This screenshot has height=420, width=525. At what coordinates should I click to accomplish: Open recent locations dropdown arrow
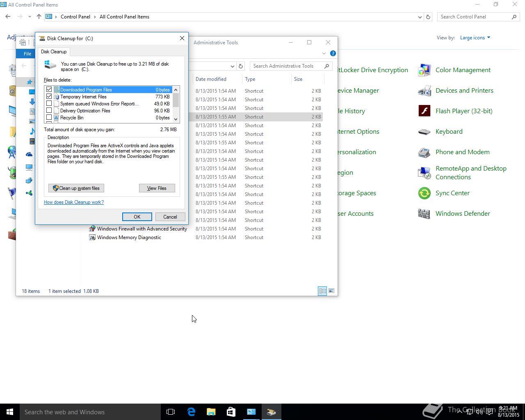tap(30, 17)
